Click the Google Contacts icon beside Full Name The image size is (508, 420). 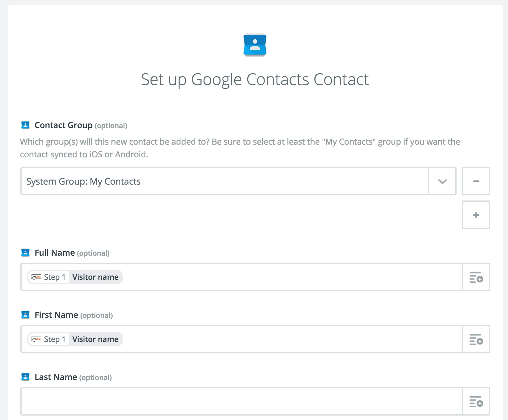tap(25, 253)
